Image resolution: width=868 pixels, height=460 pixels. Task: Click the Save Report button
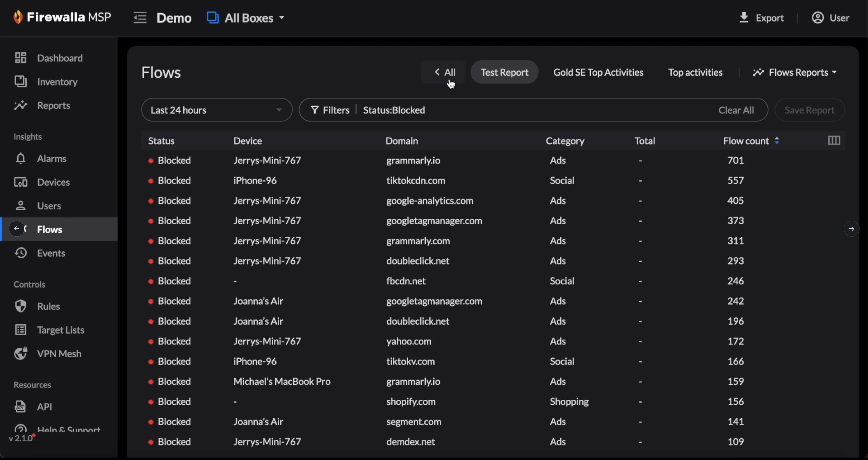pyautogui.click(x=809, y=110)
